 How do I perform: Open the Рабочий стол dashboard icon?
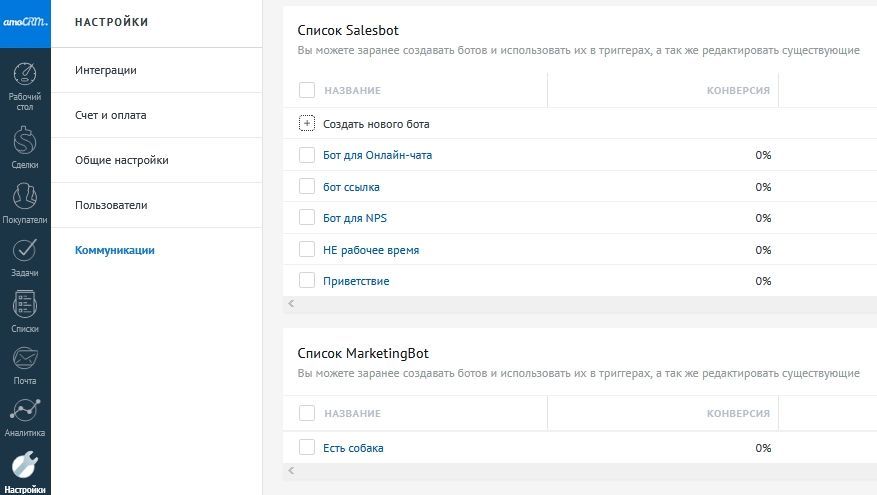click(25, 75)
